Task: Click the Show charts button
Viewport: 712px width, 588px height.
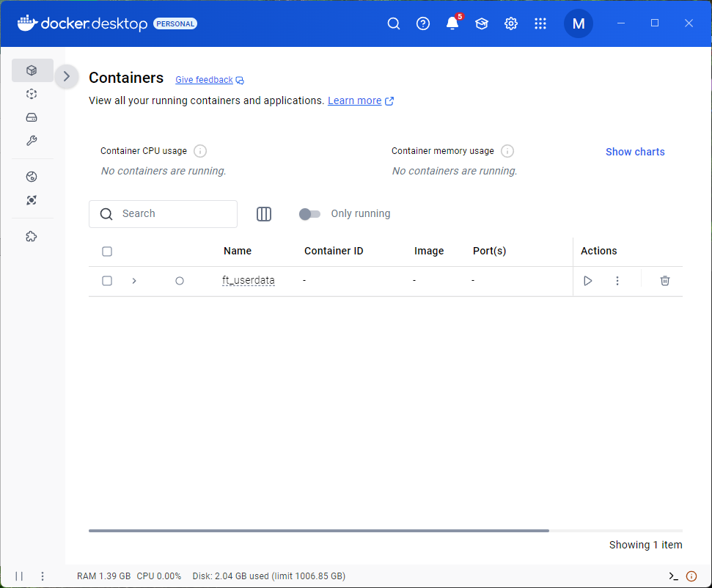Action: (x=635, y=152)
